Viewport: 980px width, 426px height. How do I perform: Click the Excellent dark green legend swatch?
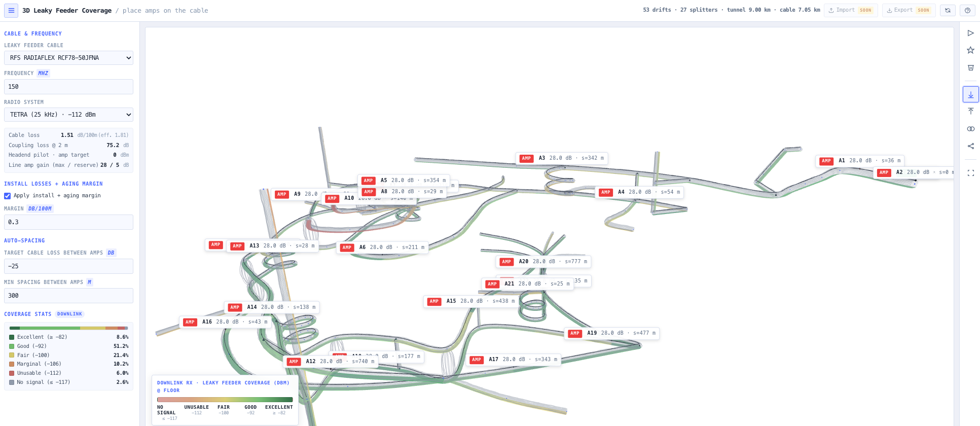point(12,337)
